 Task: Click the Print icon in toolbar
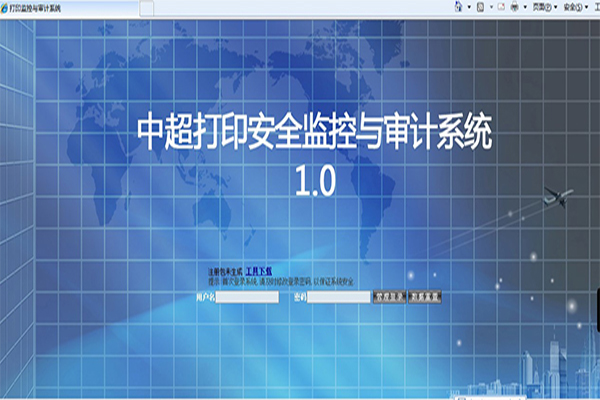pyautogui.click(x=514, y=7)
